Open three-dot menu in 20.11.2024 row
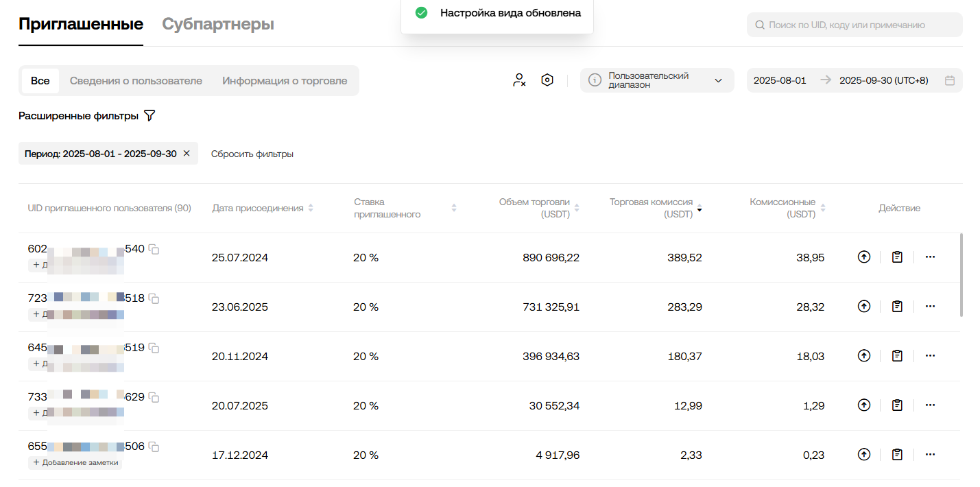This screenshot has height=487, width=980. [x=930, y=356]
